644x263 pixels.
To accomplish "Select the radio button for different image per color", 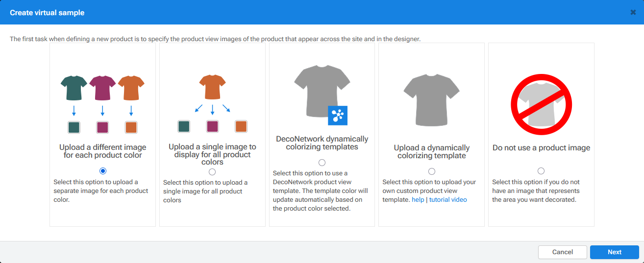I will tap(102, 171).
